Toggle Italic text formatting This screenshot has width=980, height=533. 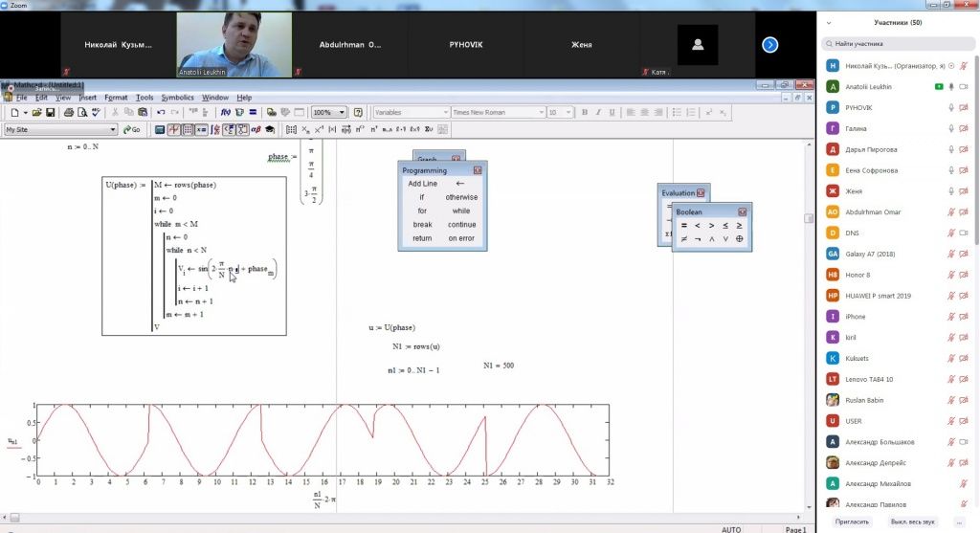(598, 112)
